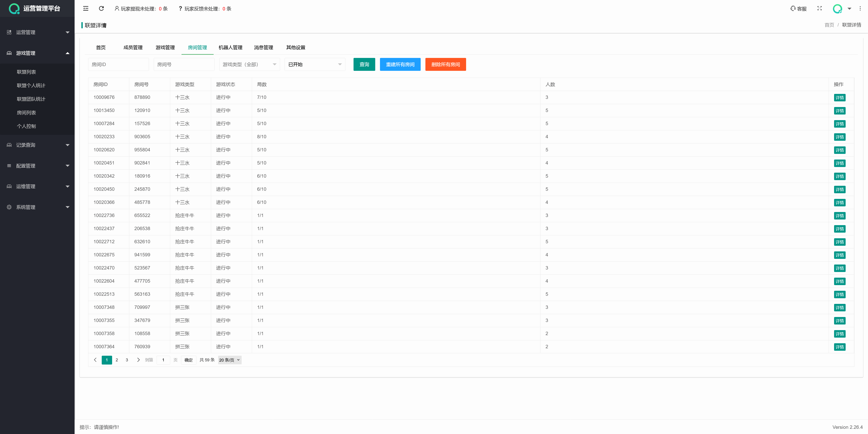This screenshot has height=434, width=868.
Task: Click the red 删除所有房间 button
Action: (446, 64)
